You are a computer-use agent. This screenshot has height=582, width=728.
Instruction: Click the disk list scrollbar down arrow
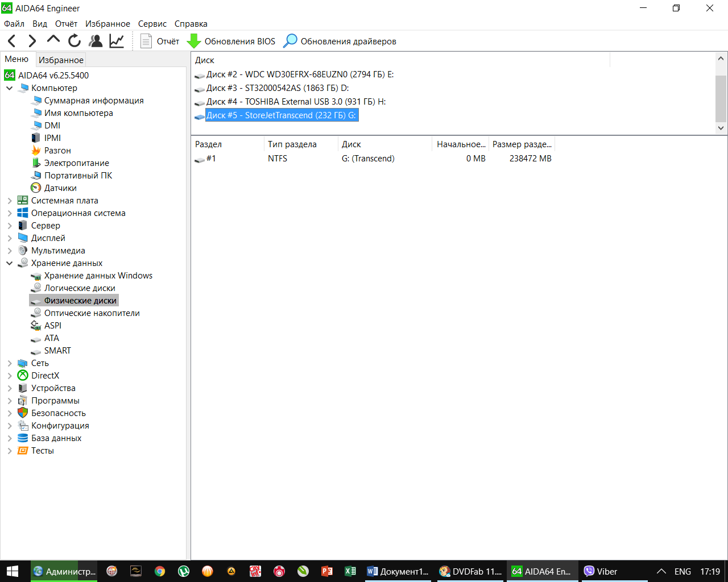pos(721,128)
